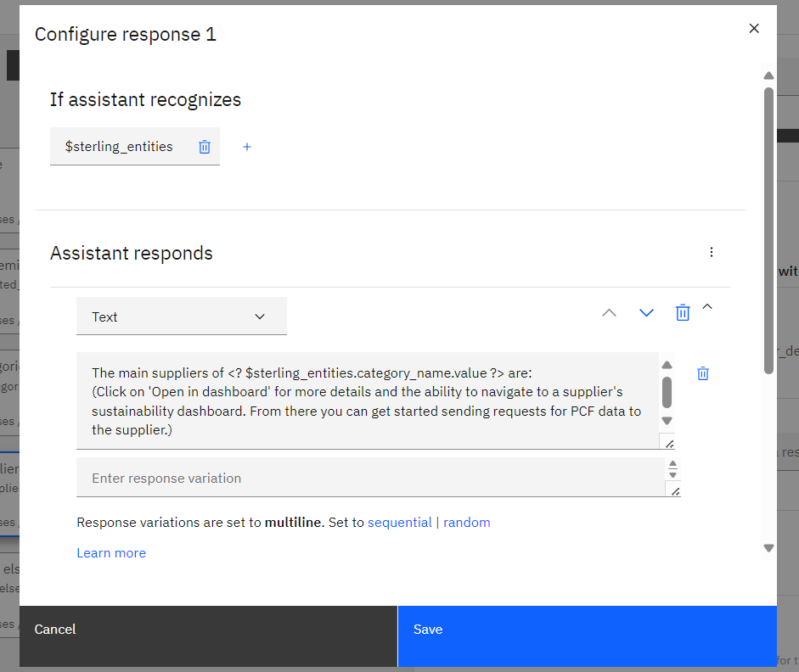
Task: Focus the Enter response variation field
Action: coord(371,478)
